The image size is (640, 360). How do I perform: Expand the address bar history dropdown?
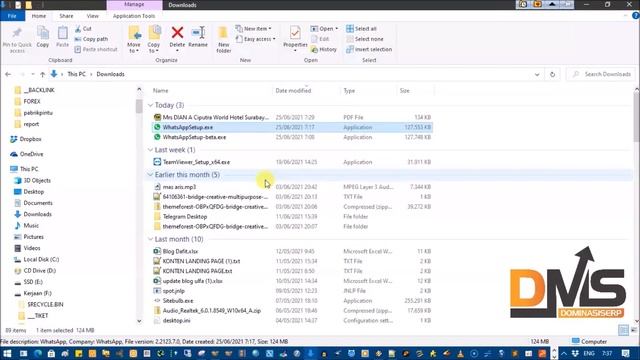tap(537, 74)
